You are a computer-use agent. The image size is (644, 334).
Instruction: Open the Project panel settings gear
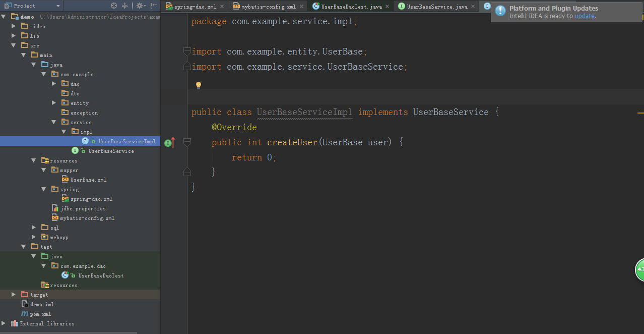click(140, 6)
